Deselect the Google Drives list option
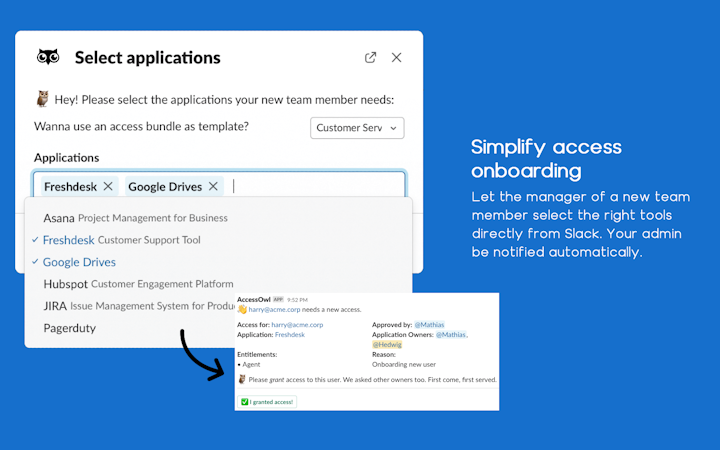 click(x=219, y=262)
